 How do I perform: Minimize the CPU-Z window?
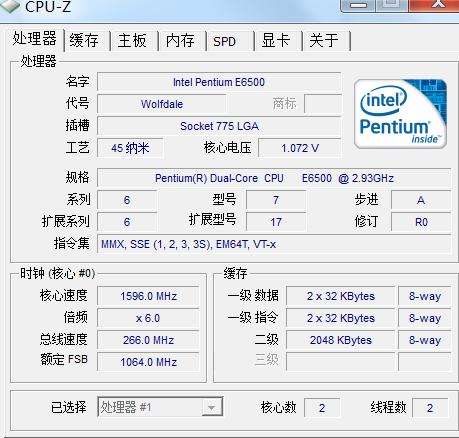tap(358, 5)
